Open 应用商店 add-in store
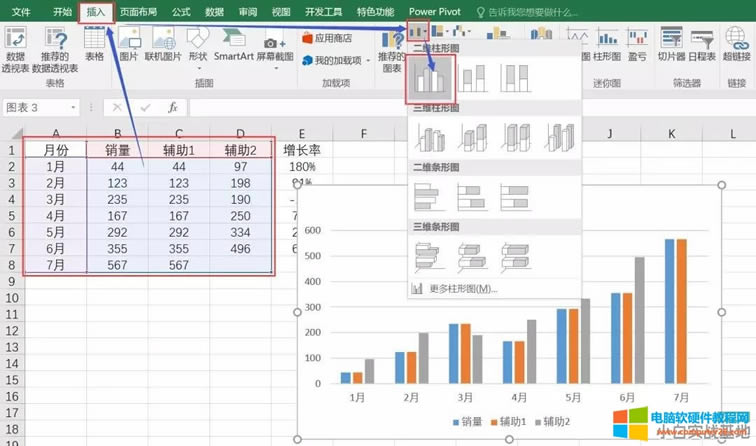 (x=326, y=38)
